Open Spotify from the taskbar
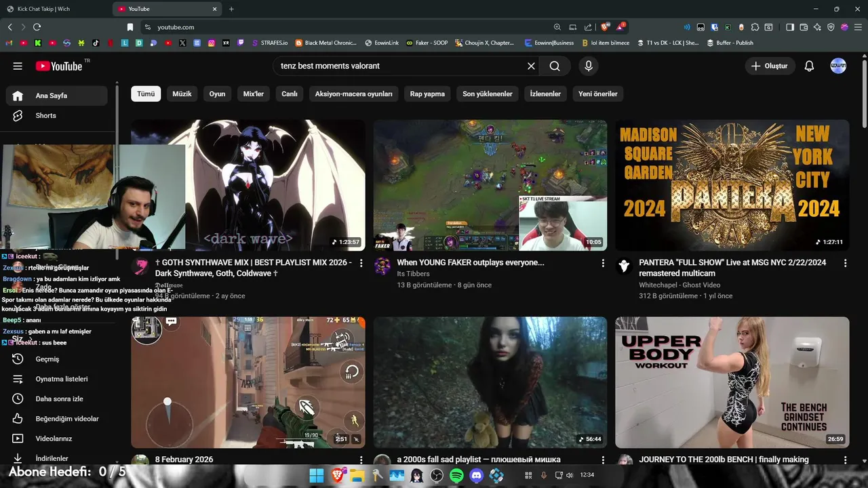The width and height of the screenshot is (868, 488). [x=456, y=476]
